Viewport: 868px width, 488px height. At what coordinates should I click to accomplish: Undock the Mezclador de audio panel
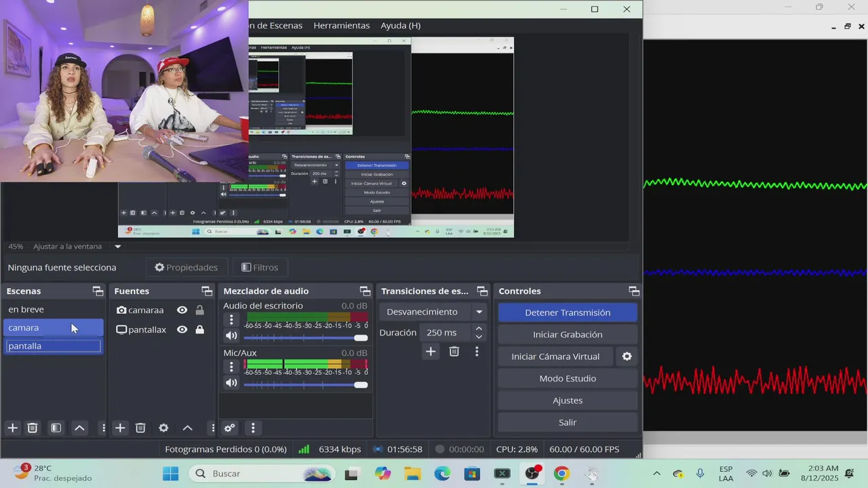pyautogui.click(x=365, y=291)
